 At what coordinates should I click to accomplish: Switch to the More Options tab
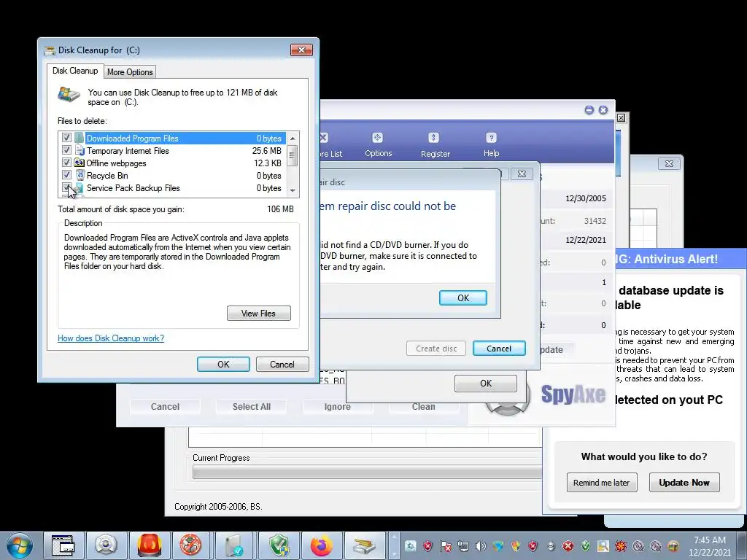(130, 72)
